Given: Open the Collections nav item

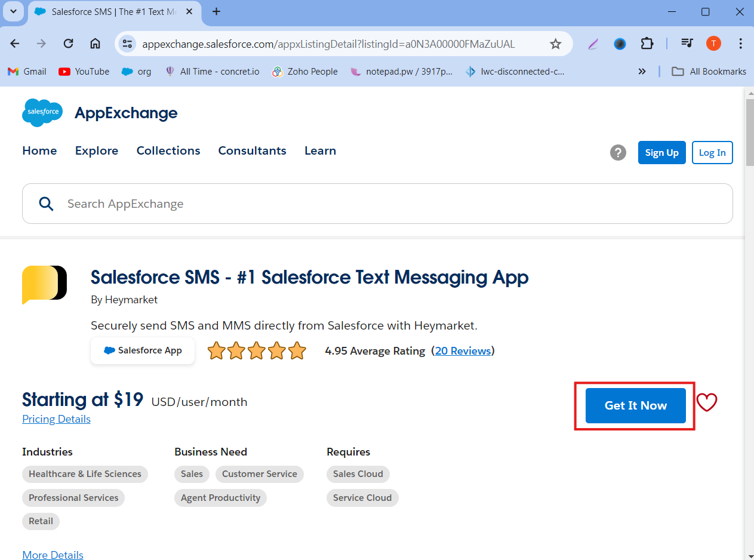Looking at the screenshot, I should pos(168,150).
